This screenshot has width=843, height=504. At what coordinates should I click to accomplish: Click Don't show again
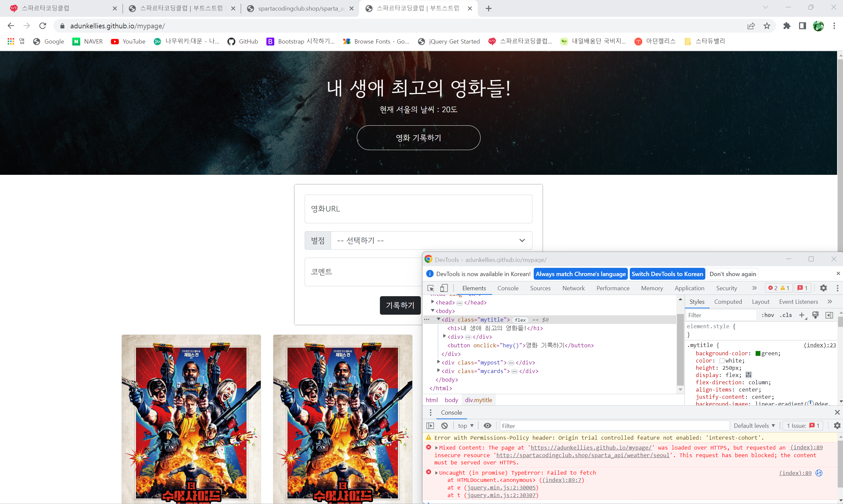[x=732, y=274]
